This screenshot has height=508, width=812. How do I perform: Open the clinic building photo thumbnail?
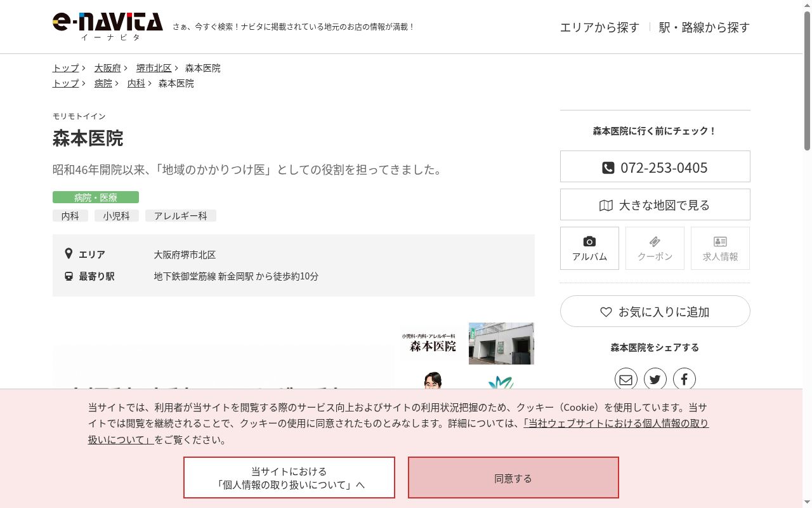pyautogui.click(x=501, y=344)
